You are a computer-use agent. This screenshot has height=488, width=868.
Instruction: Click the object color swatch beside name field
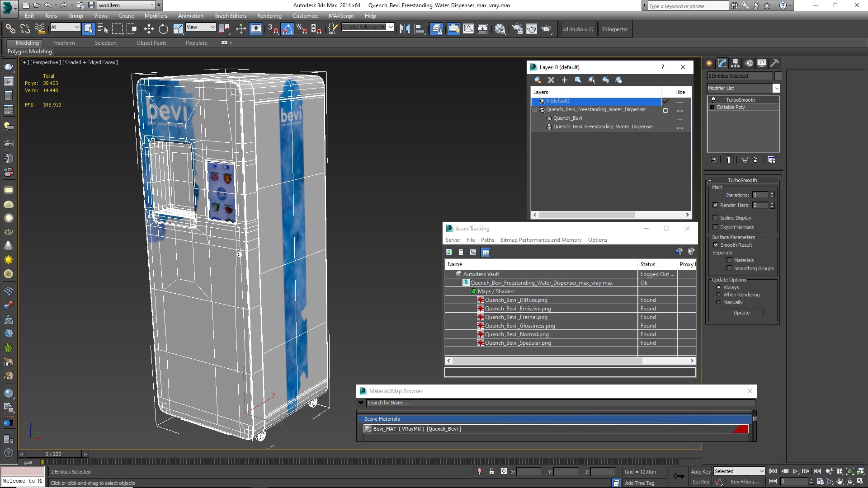[x=778, y=76]
